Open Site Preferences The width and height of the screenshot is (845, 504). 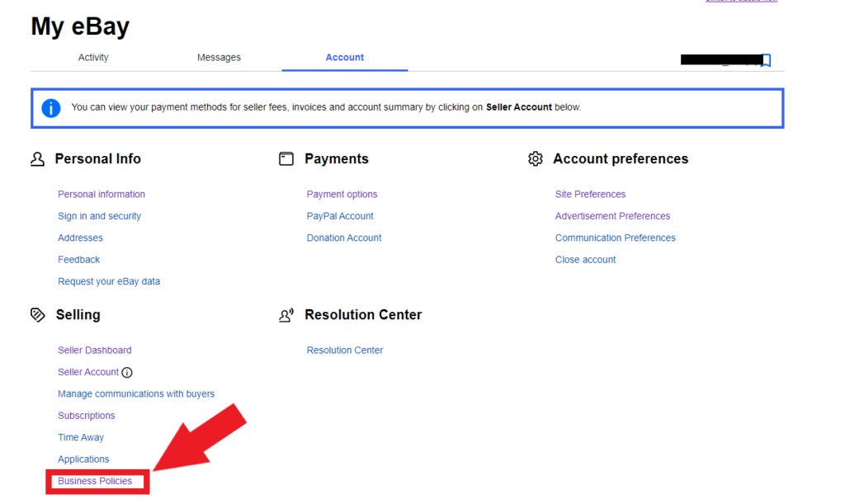click(x=590, y=194)
